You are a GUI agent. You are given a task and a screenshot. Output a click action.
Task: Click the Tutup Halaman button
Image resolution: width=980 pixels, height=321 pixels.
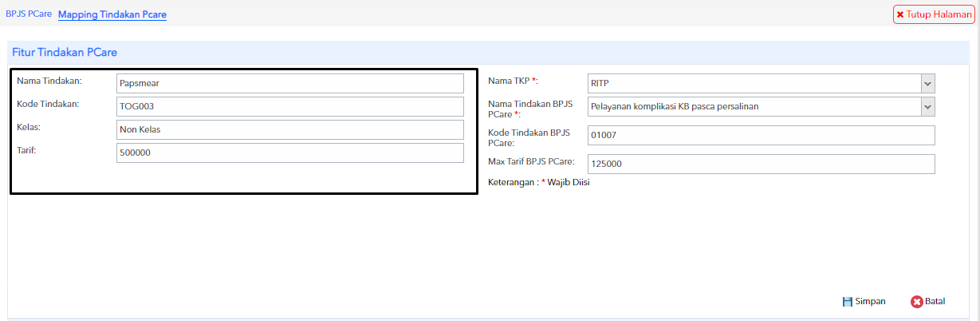pyautogui.click(x=934, y=14)
